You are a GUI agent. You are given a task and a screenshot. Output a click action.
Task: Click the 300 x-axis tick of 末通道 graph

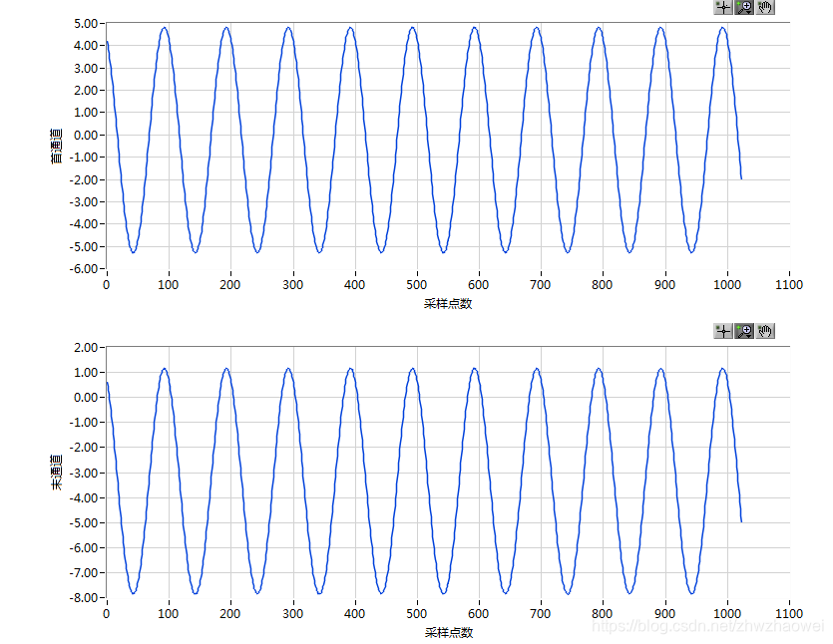[x=292, y=614]
